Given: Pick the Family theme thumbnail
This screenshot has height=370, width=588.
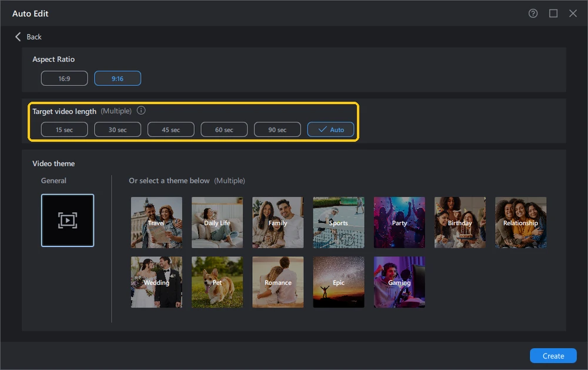Looking at the screenshot, I should pos(278,222).
